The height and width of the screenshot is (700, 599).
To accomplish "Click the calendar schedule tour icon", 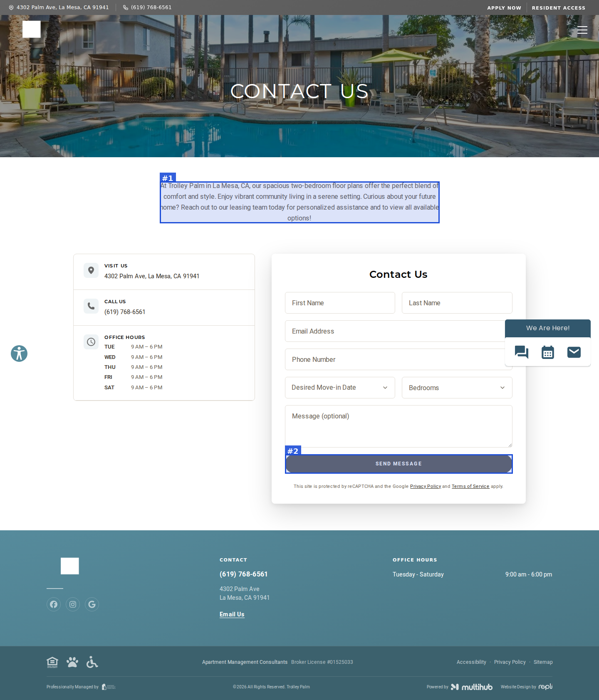I will pos(548,352).
